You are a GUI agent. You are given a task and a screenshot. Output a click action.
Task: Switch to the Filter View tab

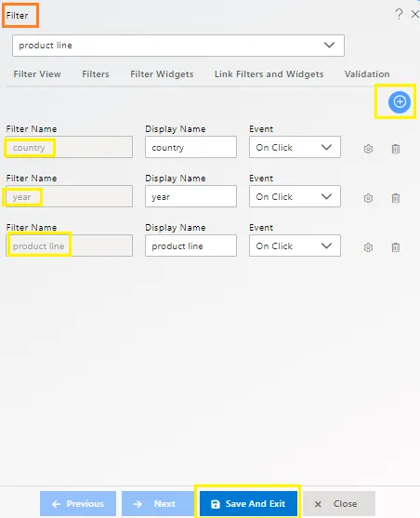pyautogui.click(x=37, y=74)
